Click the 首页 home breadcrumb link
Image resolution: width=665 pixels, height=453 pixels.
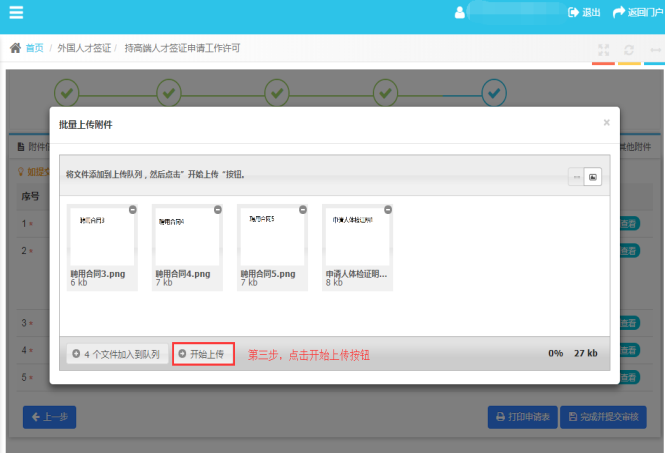point(33,48)
